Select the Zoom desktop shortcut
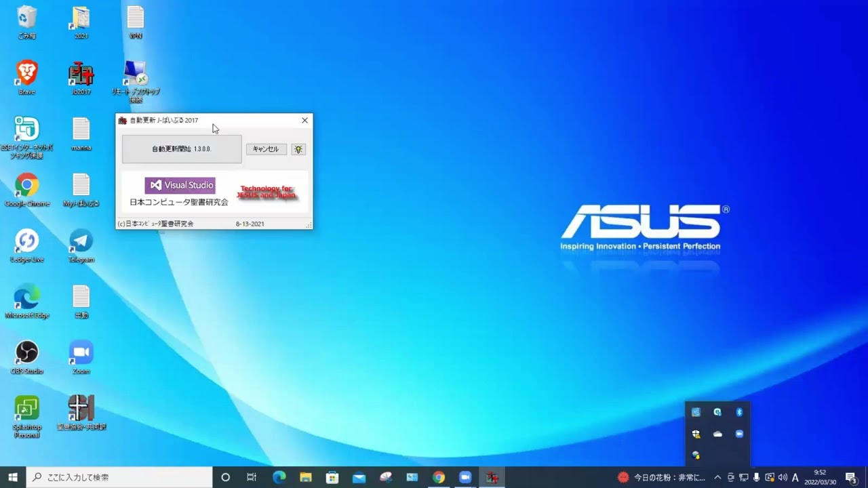The image size is (868, 488). tap(81, 357)
